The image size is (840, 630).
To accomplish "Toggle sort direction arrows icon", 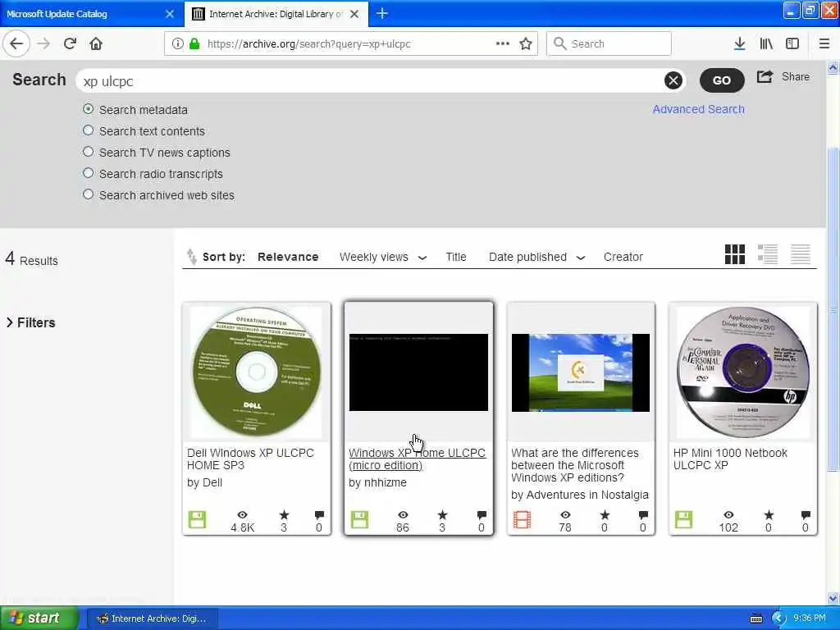I will 191,257.
